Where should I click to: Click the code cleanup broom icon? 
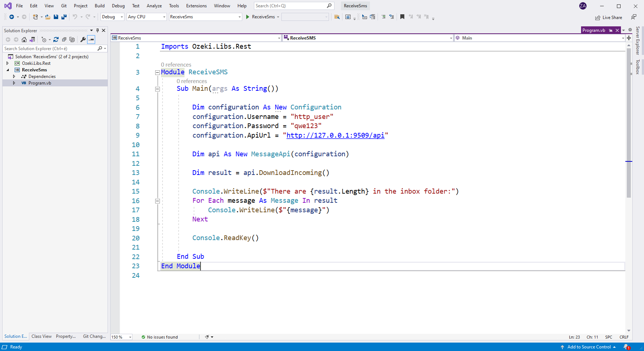click(207, 337)
